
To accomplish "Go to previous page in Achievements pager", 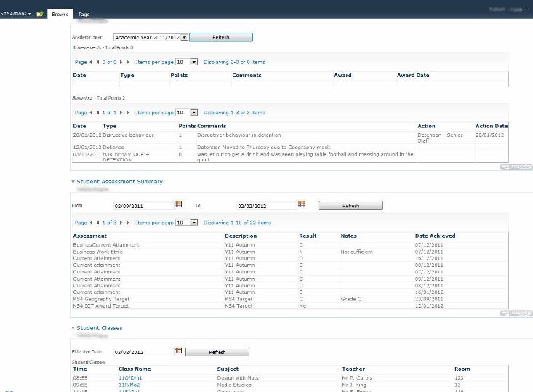I will (x=97, y=63).
